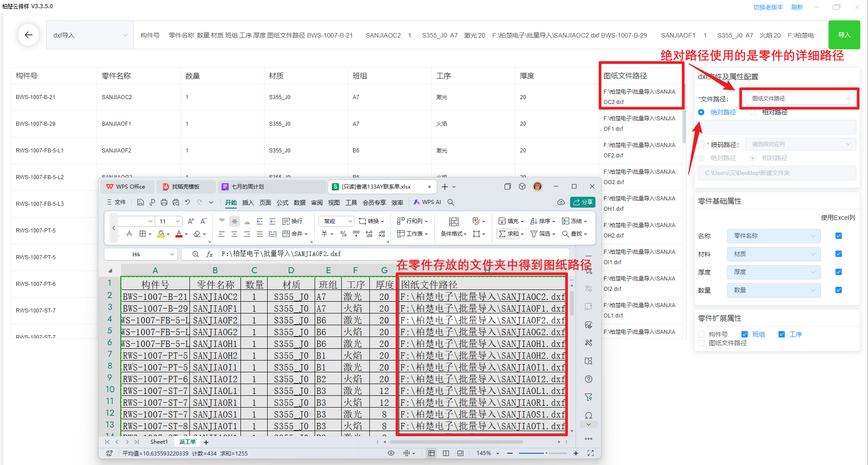Viewport: 868px width, 465px height.
Task: Open the 数据 ribbon tab
Action: click(x=300, y=203)
